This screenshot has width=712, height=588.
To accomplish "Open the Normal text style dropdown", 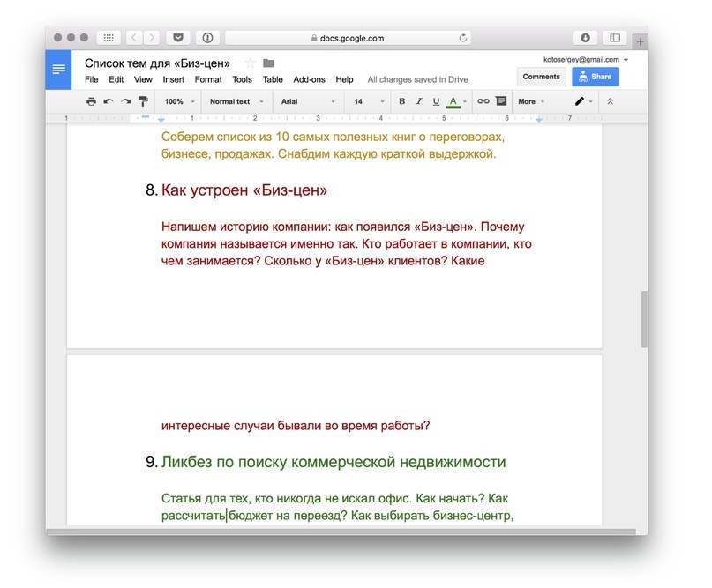I will [x=236, y=101].
